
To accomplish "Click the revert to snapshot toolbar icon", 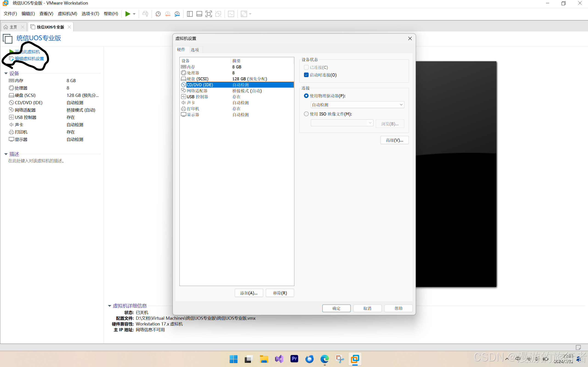I will click(168, 14).
